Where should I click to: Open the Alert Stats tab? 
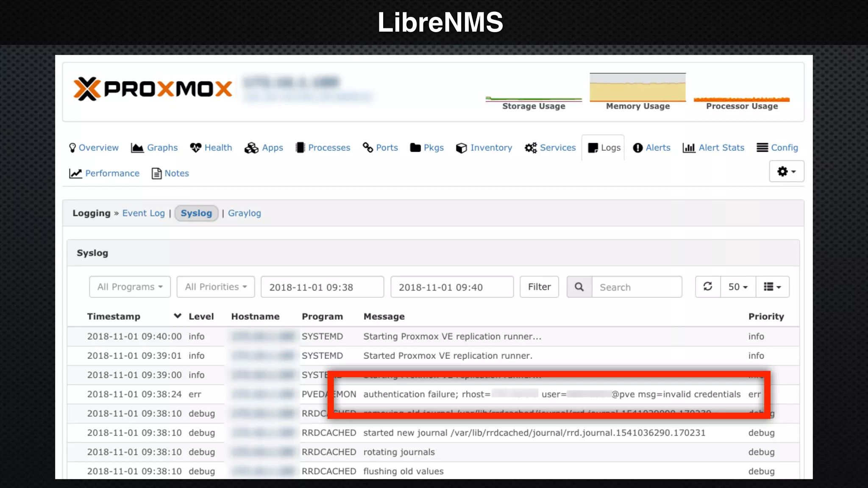pos(713,147)
